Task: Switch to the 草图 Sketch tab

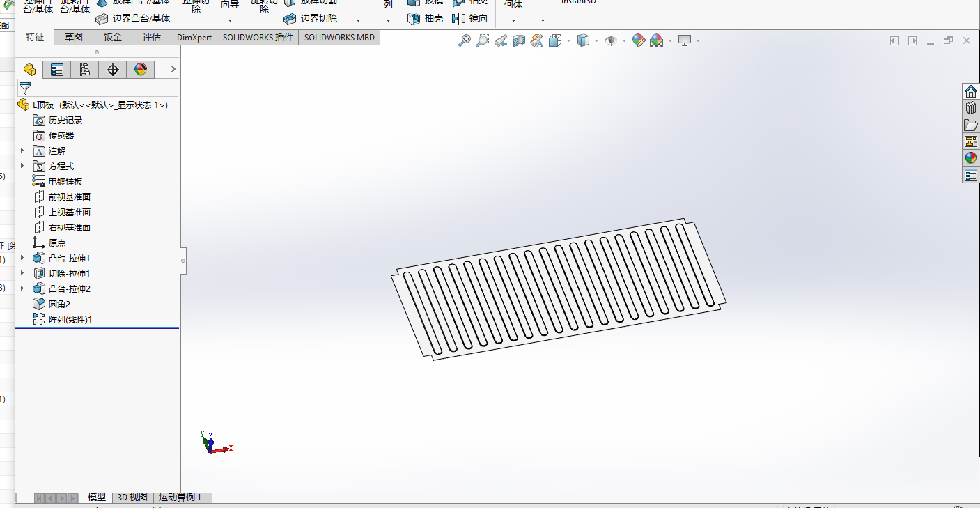Action: click(x=74, y=38)
